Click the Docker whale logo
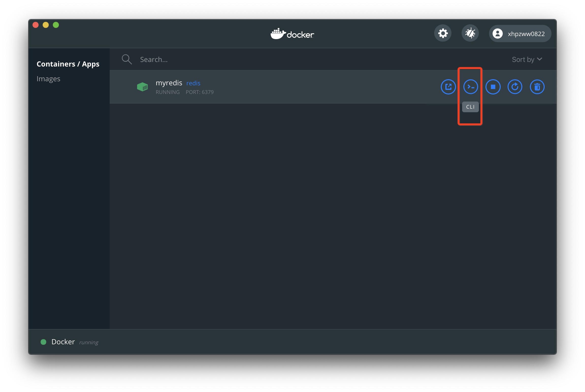Image resolution: width=585 pixels, height=392 pixels. (292, 34)
